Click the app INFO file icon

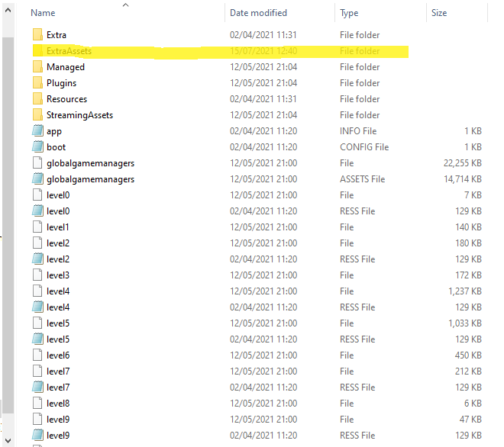coord(38,131)
